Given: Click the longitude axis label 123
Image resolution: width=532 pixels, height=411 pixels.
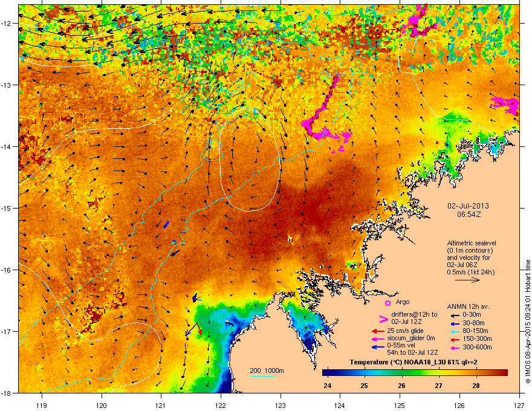Looking at the screenshot, I should point(281,405).
